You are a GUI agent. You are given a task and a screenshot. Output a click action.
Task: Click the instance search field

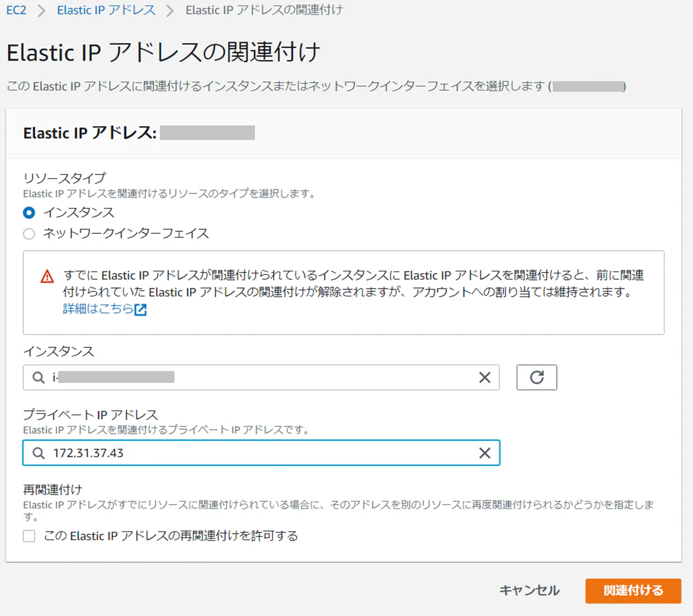261,378
